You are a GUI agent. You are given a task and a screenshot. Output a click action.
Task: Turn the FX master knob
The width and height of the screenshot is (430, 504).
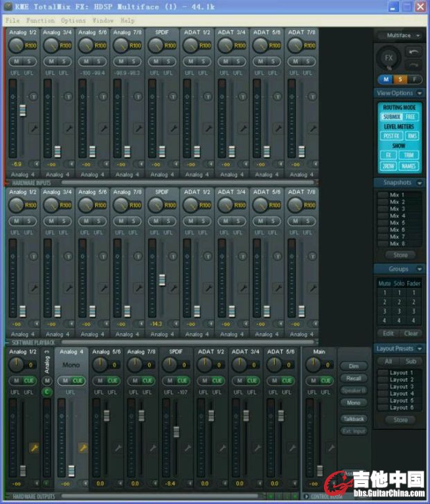[x=388, y=58]
